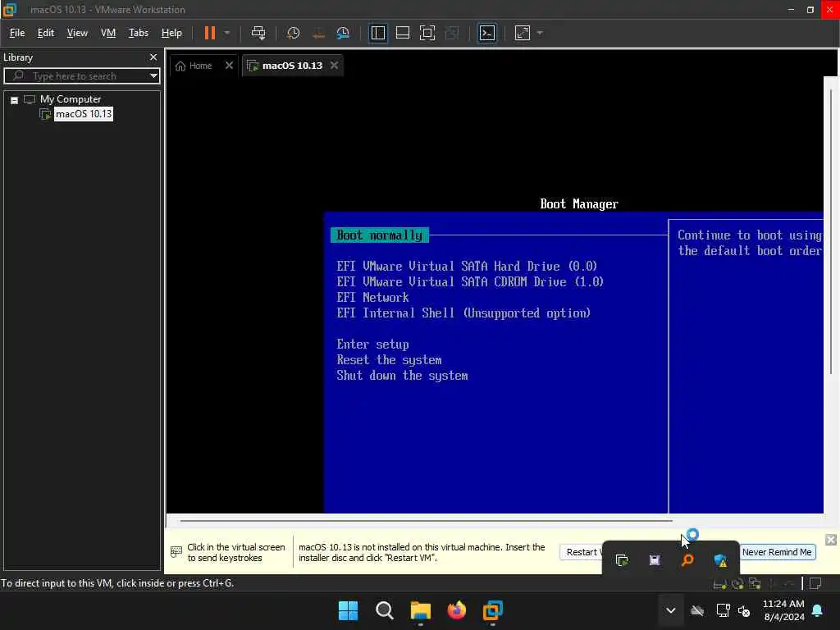Revert the VM to its snapshot
The image size is (840, 630).
(x=318, y=33)
